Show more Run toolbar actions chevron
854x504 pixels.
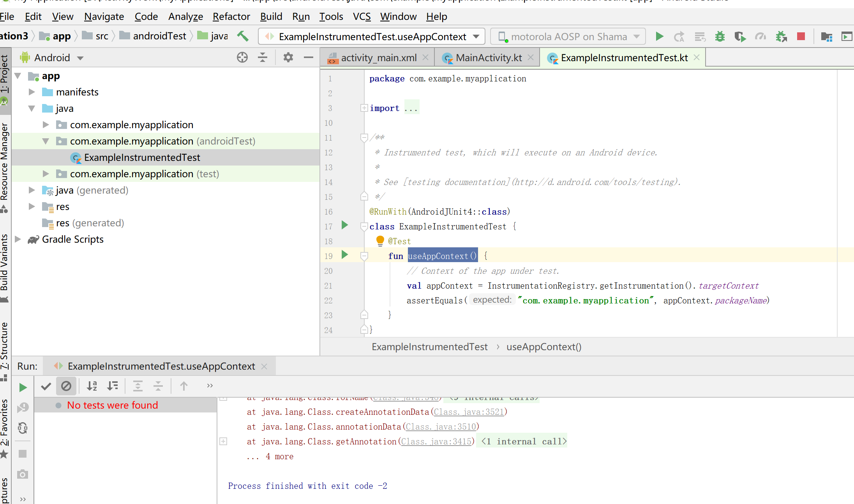[210, 386]
